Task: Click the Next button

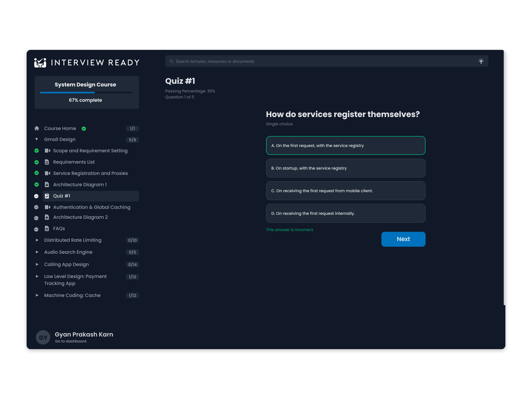Action: (403, 239)
